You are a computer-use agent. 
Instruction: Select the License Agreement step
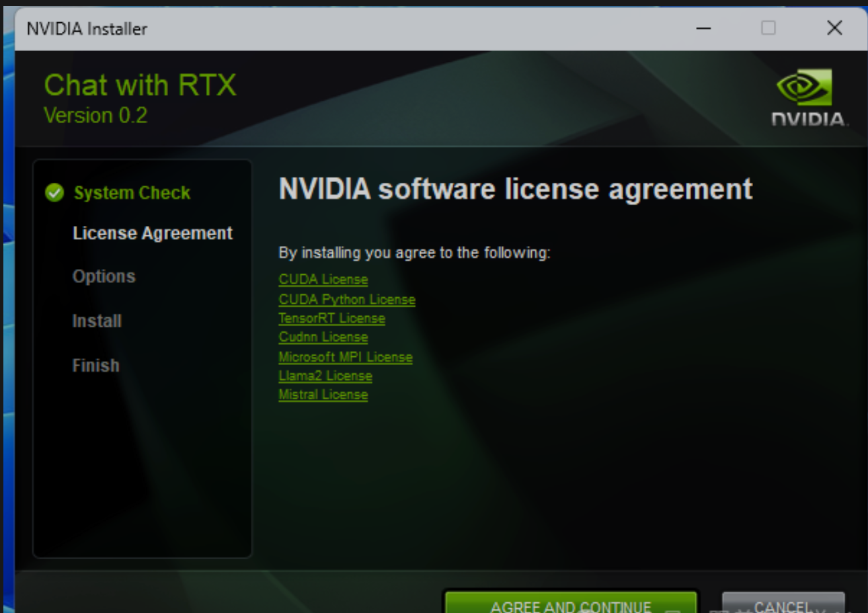coord(153,233)
